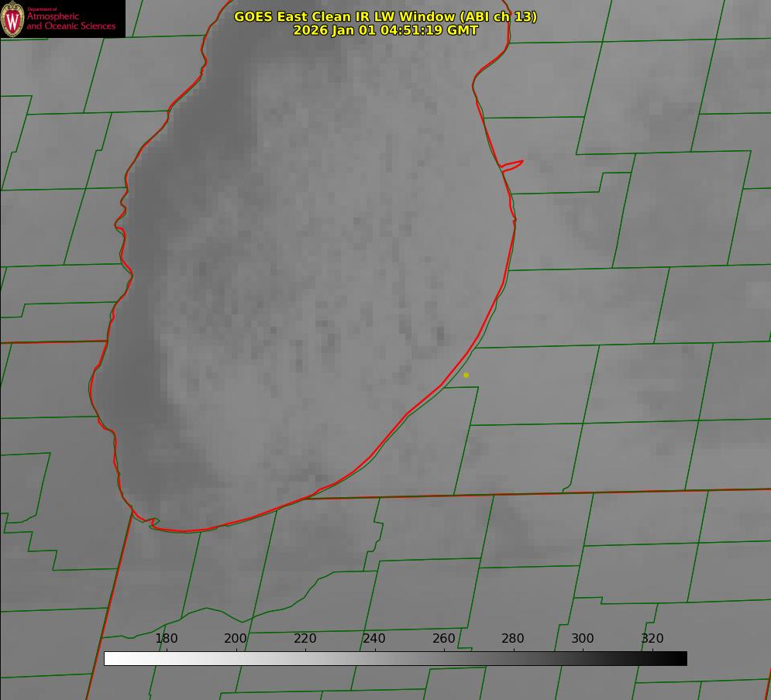Open the Atmospheric and Oceanic Sciences text
Viewport: 771px width, 700px height.
(x=71, y=21)
